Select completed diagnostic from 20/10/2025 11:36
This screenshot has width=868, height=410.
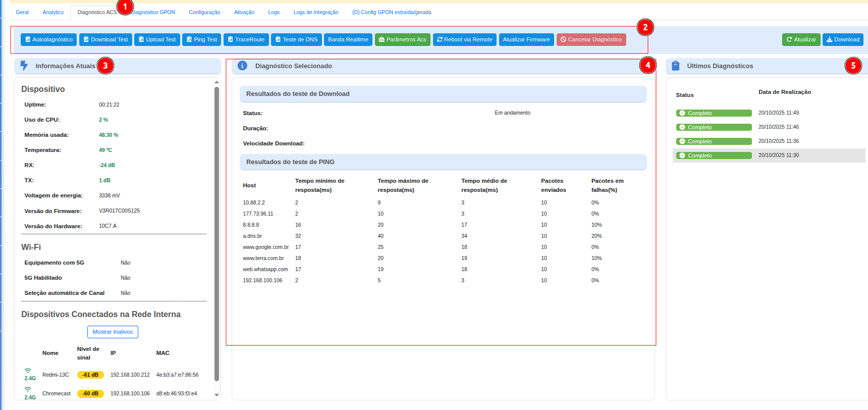pos(714,141)
